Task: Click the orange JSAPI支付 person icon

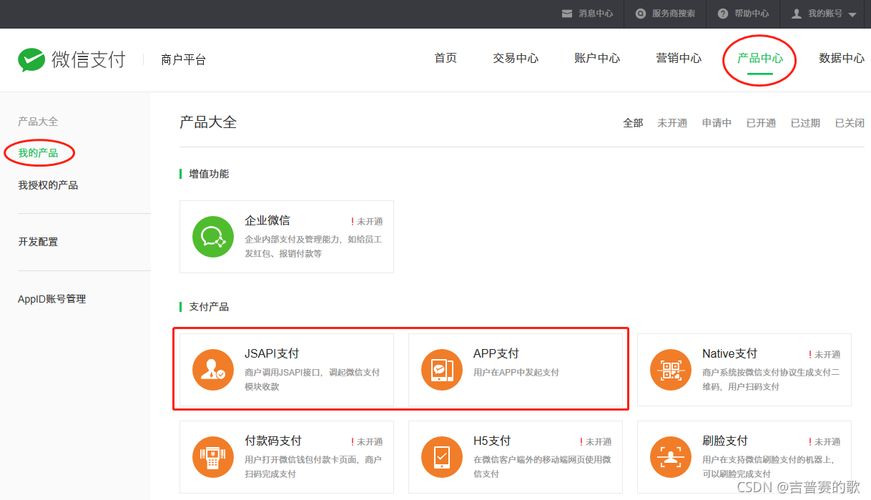Action: click(213, 369)
